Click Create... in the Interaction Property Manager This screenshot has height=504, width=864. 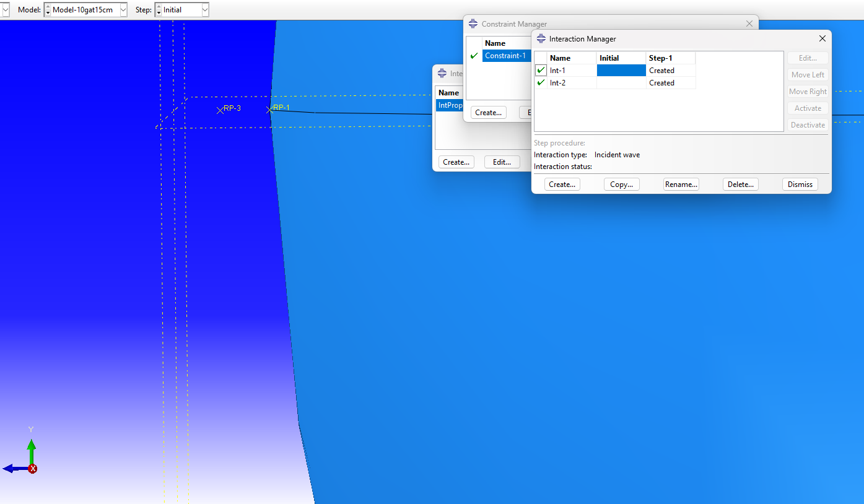pyautogui.click(x=456, y=162)
